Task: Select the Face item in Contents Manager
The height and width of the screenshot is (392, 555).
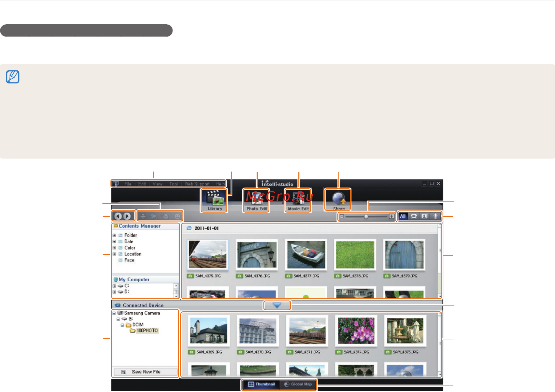Action: pyautogui.click(x=129, y=260)
